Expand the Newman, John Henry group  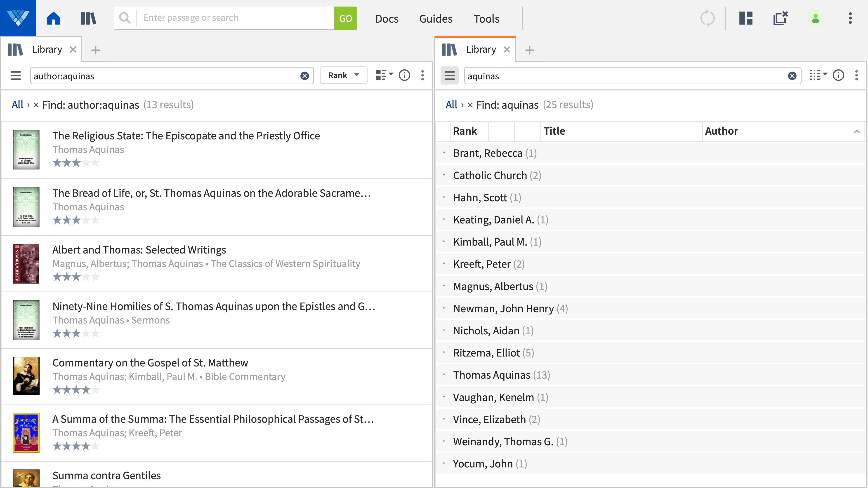tap(444, 308)
